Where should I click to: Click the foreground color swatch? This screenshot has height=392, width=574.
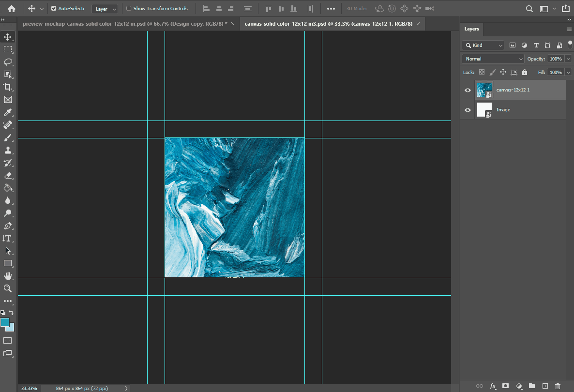pos(5,322)
